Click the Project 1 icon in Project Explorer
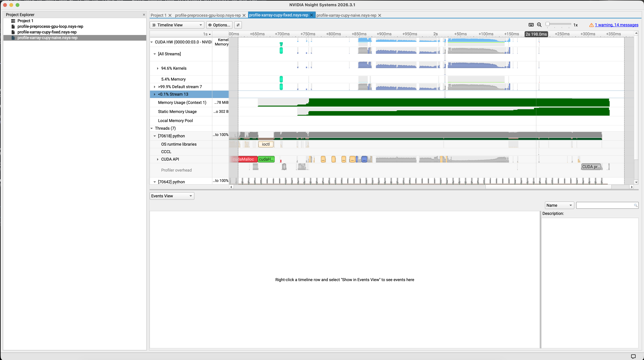The width and height of the screenshot is (644, 360). tap(13, 21)
